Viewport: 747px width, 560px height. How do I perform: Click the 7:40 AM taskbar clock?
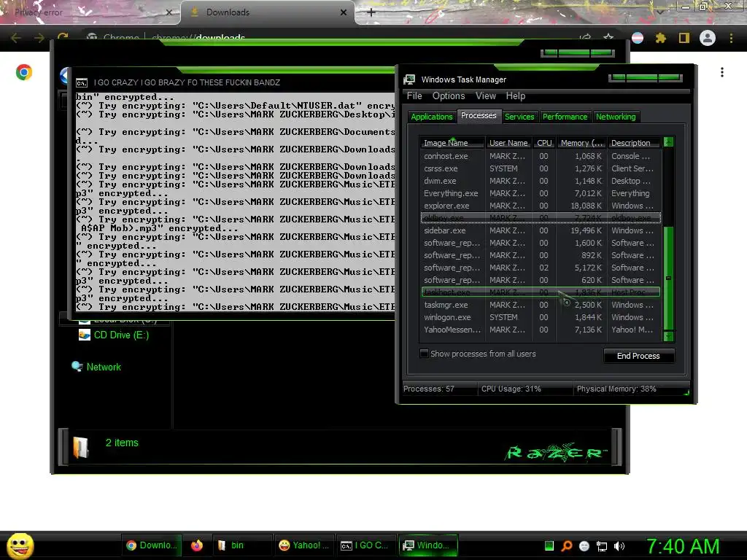683,546
